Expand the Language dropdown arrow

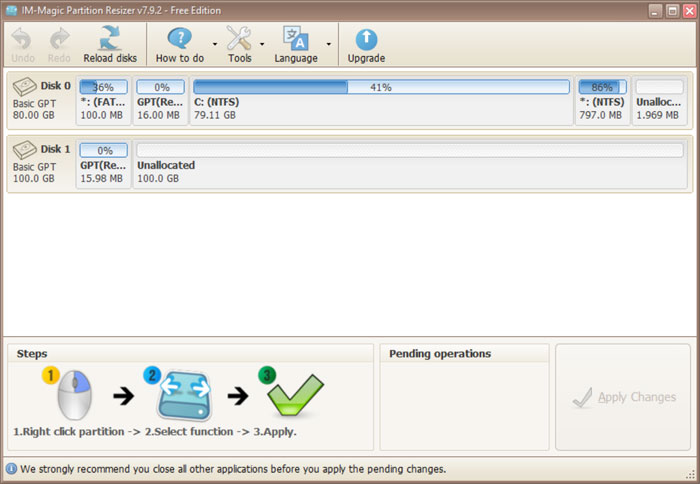pyautogui.click(x=329, y=44)
